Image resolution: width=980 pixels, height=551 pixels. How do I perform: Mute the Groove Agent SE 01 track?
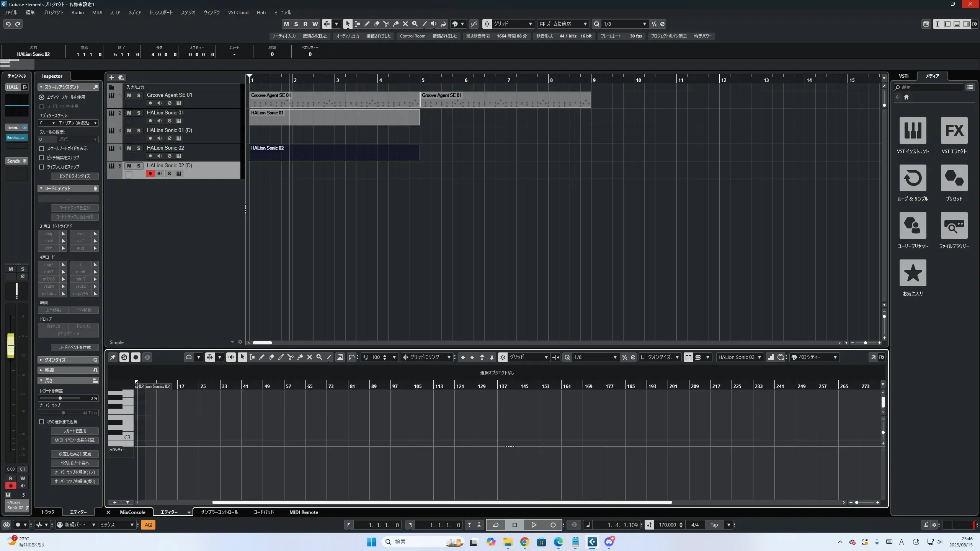(x=129, y=95)
